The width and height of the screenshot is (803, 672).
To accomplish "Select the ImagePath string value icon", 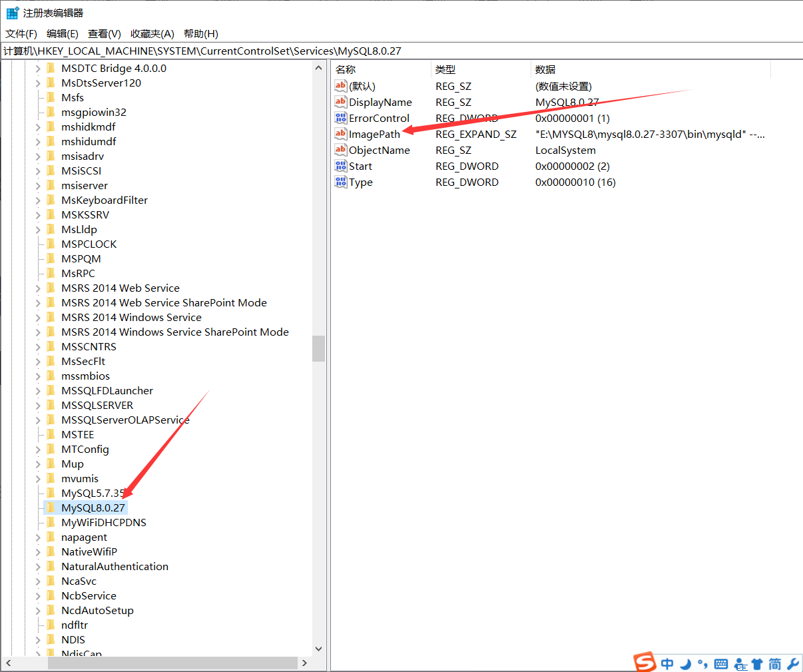I will (340, 134).
